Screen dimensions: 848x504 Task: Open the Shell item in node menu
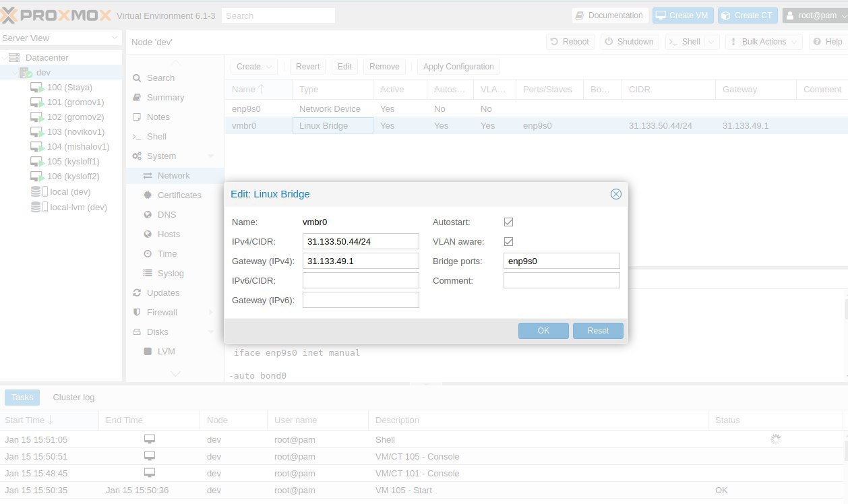pyautogui.click(x=175, y=137)
